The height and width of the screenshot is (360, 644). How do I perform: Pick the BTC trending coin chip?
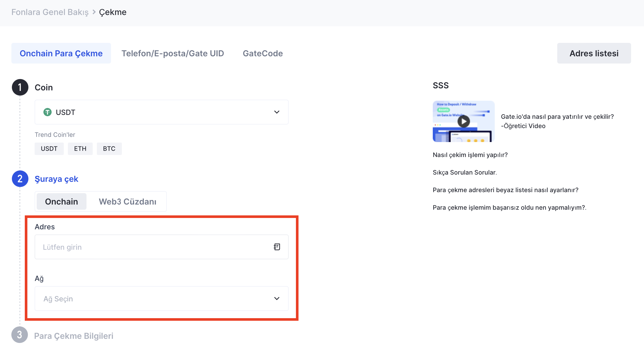pyautogui.click(x=109, y=149)
